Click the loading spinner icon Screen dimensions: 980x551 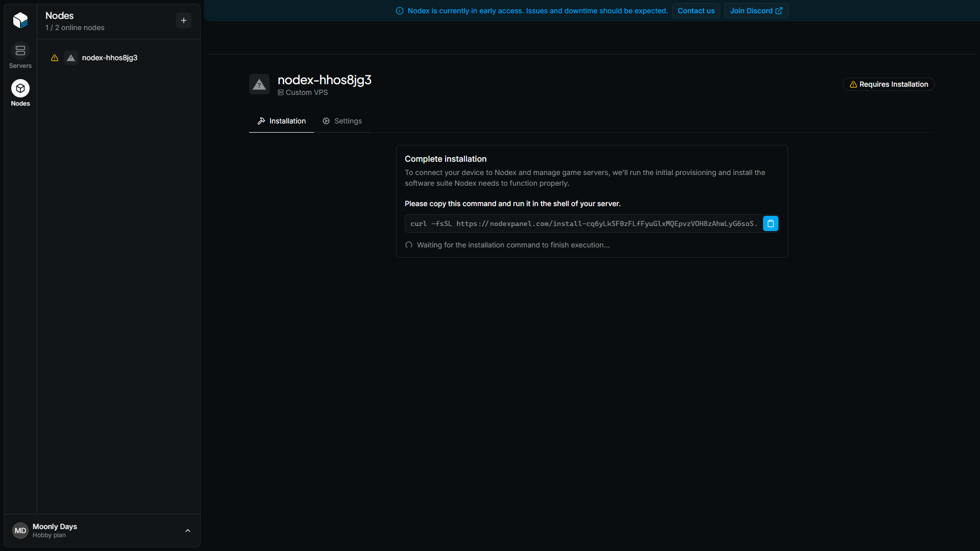409,245
